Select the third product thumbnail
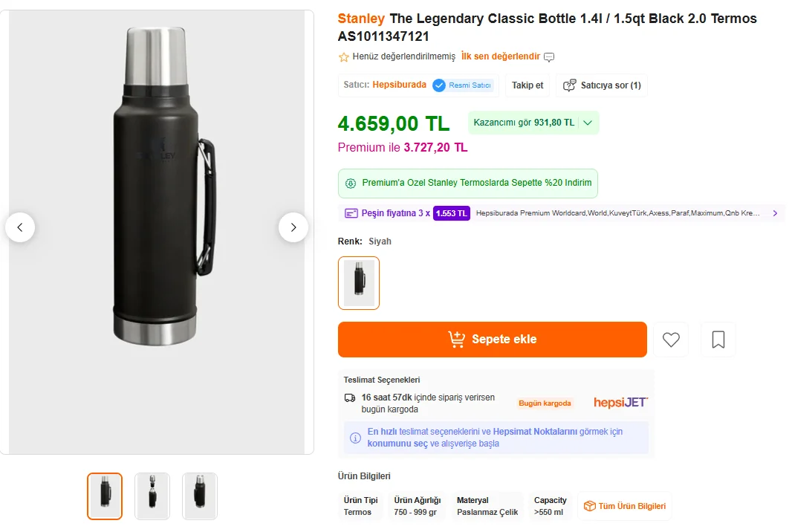 point(200,496)
